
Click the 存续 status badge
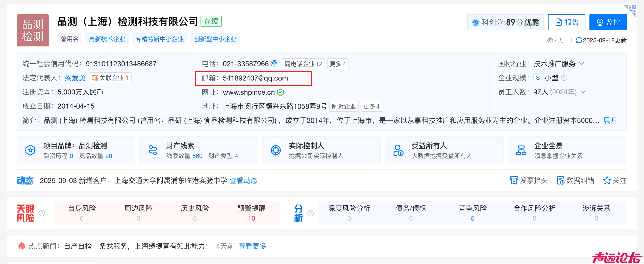(x=211, y=21)
